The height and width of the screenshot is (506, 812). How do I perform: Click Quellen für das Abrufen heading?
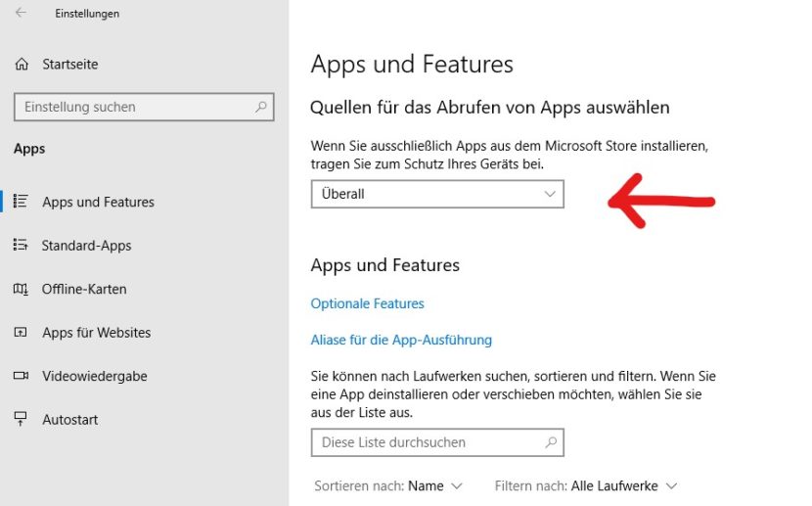click(x=490, y=108)
